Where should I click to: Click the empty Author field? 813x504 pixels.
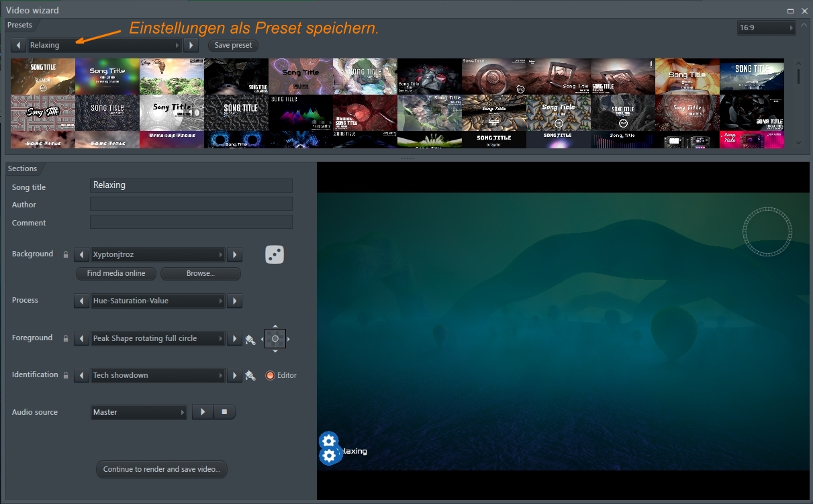pyautogui.click(x=191, y=203)
